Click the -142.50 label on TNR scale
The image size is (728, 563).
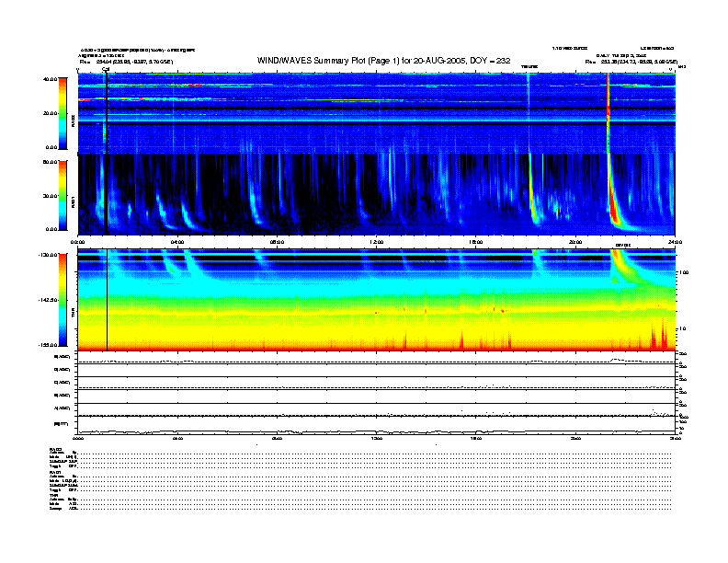coord(49,300)
